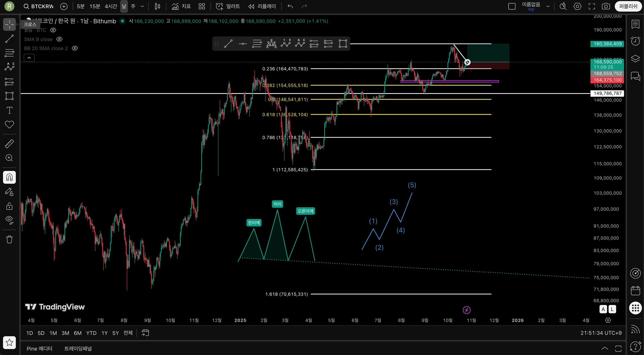Show the full 전체 date range
Image resolution: width=644 pixels, height=355 pixels.
[x=128, y=333]
